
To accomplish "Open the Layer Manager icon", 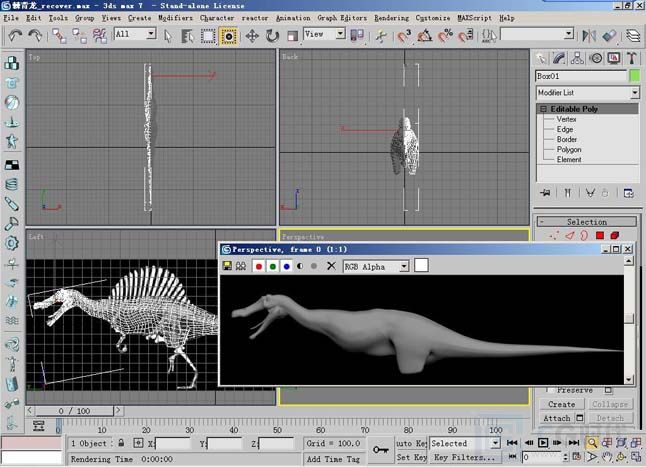I will pos(633,36).
